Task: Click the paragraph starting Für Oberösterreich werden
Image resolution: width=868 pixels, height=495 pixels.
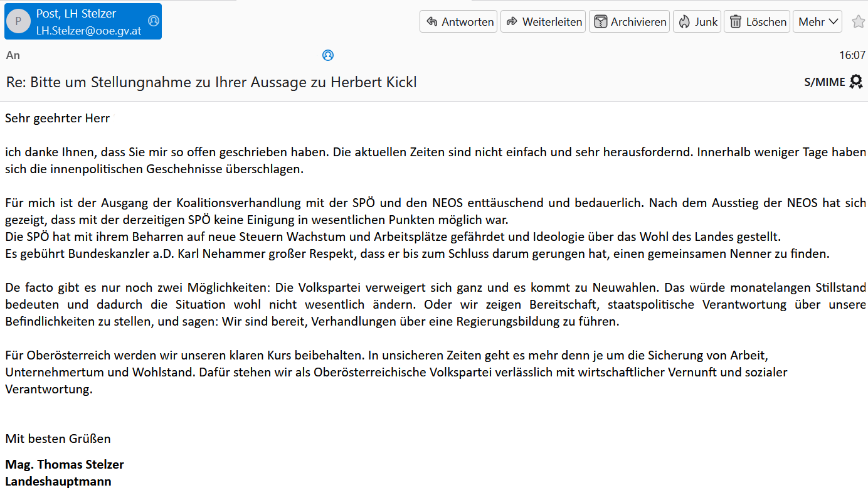Action: [396, 372]
